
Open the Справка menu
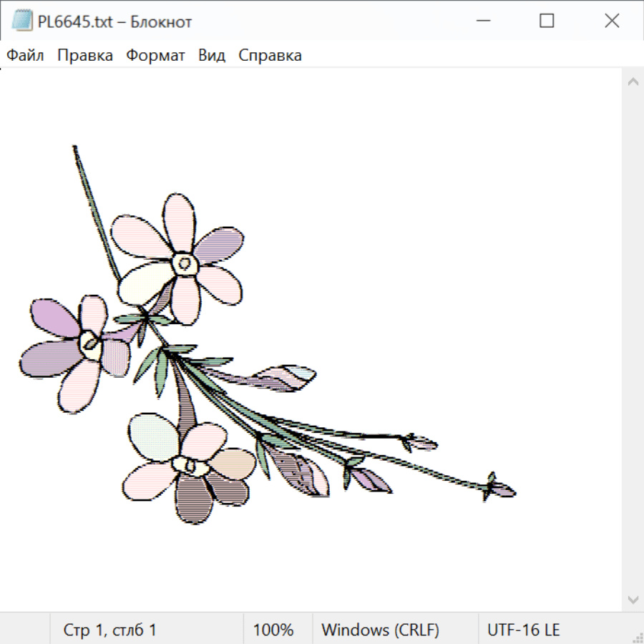(270, 56)
